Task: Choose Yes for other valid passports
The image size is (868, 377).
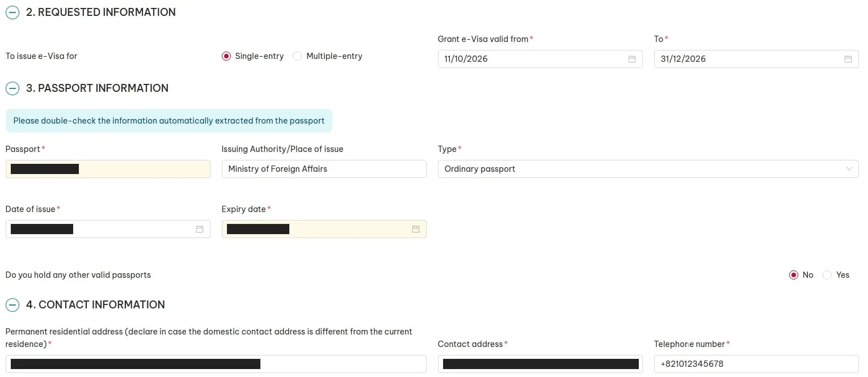Action: [x=827, y=275]
